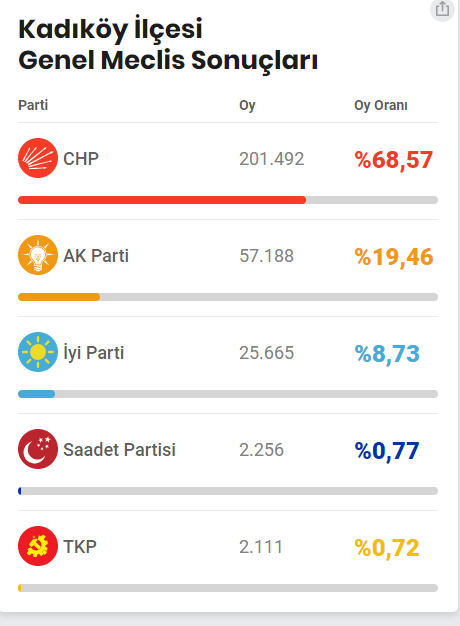Viewport: 460px width, 626px height.
Task: Click the Kadıköy İlçesi results title
Action: (168, 45)
